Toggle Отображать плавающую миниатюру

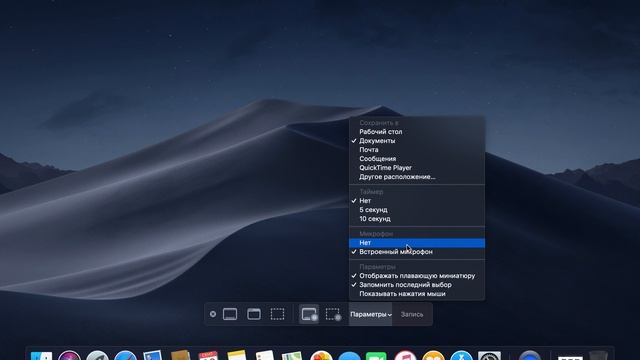(x=417, y=276)
